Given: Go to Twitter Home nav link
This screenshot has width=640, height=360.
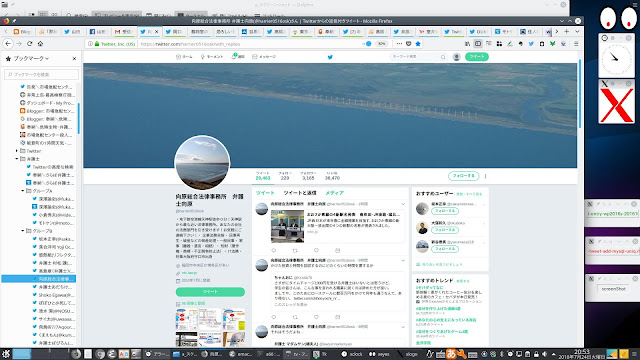Looking at the screenshot, I should click(184, 57).
